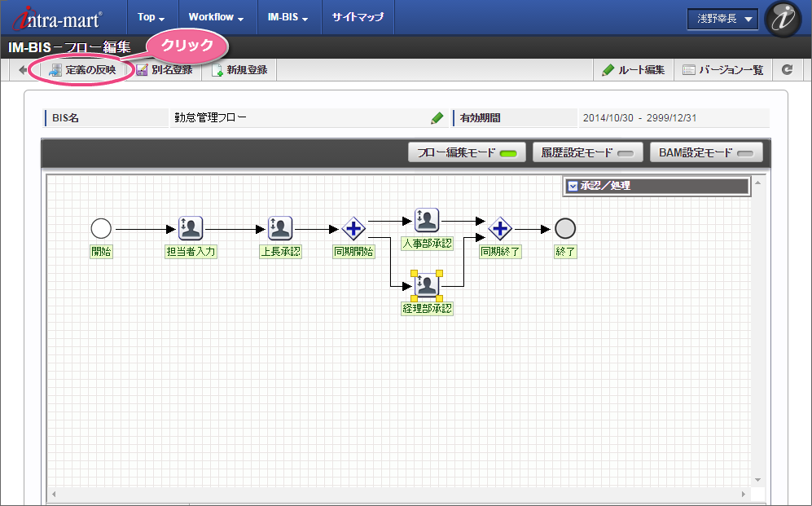Click the 上長承認 node label

click(x=280, y=252)
